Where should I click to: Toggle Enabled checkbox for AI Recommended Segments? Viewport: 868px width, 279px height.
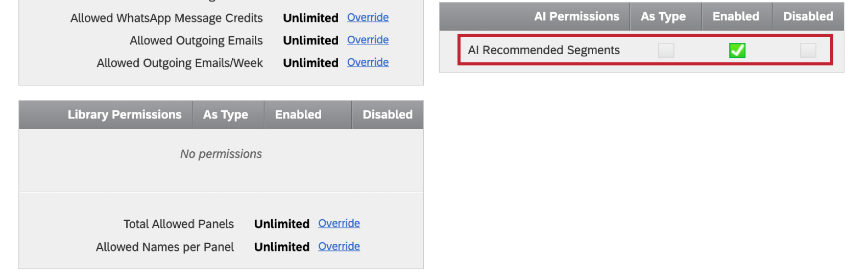[737, 50]
